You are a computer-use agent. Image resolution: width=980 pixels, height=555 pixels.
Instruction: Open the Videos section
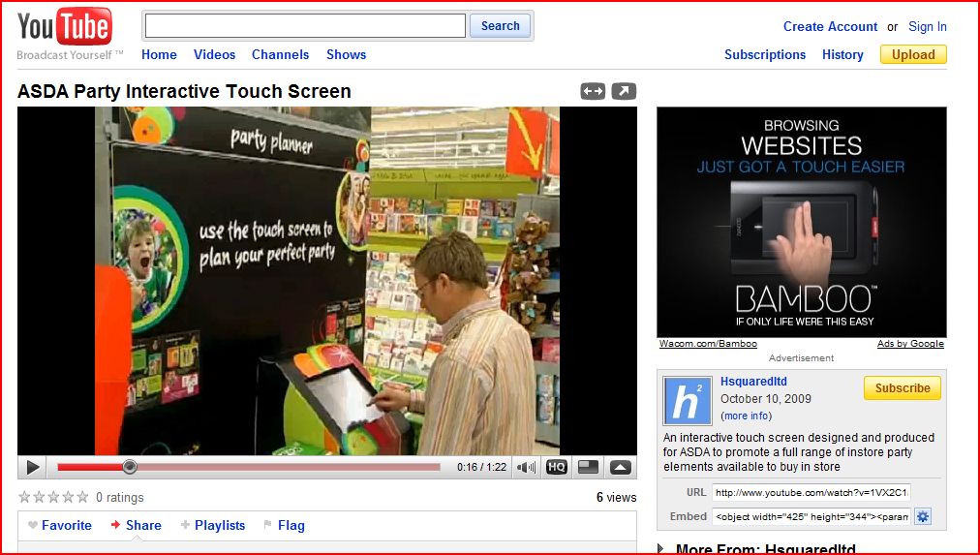pyautogui.click(x=214, y=54)
